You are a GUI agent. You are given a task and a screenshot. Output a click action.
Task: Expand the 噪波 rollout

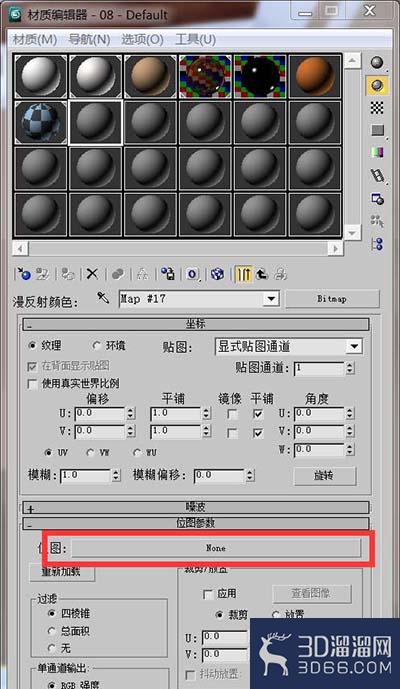[x=196, y=507]
